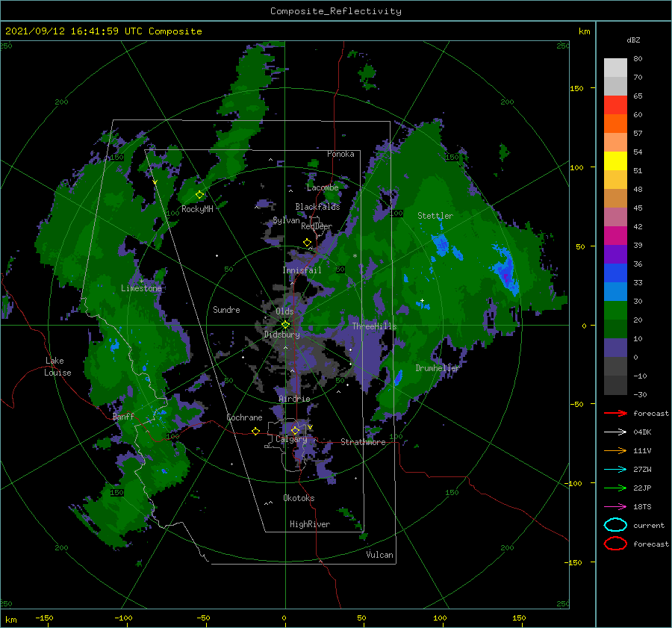This screenshot has height=628, width=672.
Task: Select the blue 33–36 dBZ swatch
Action: (615, 273)
